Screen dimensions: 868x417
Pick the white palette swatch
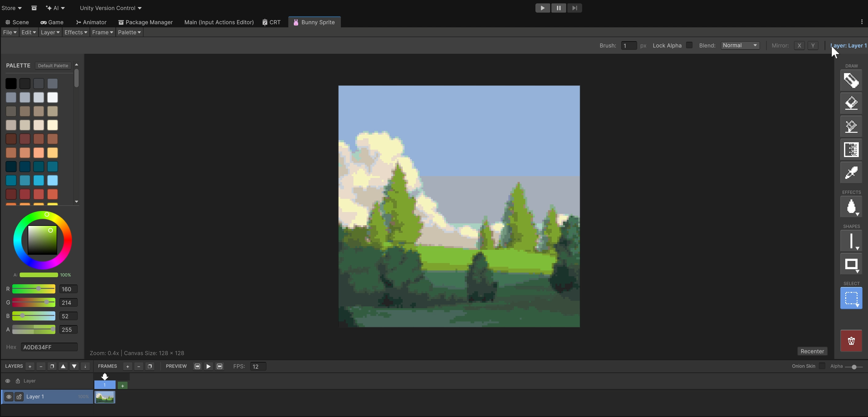[x=53, y=97]
